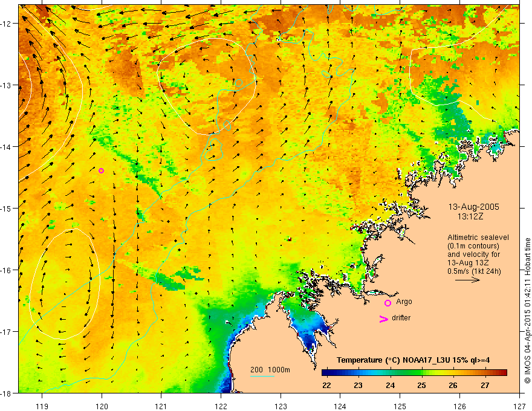Screen dimensions: 532x411
Task: Click the "Altimetric sealevel" text
Action: click(478, 238)
